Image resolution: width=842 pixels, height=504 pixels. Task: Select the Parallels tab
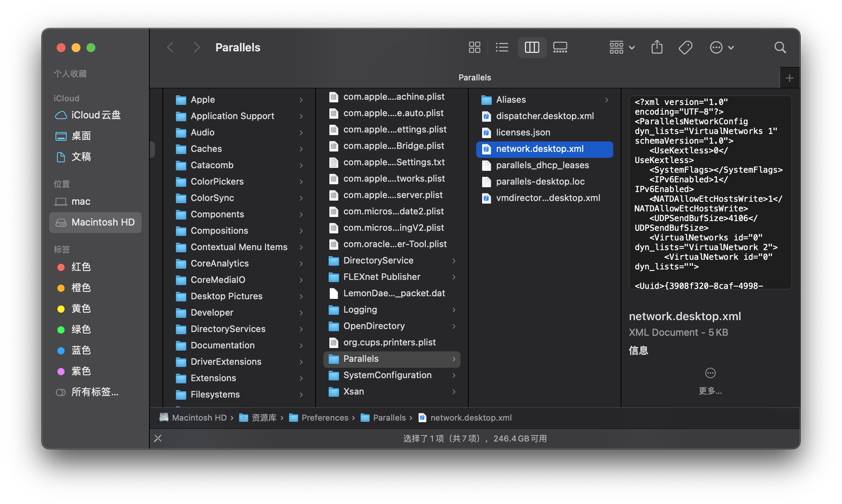click(474, 77)
